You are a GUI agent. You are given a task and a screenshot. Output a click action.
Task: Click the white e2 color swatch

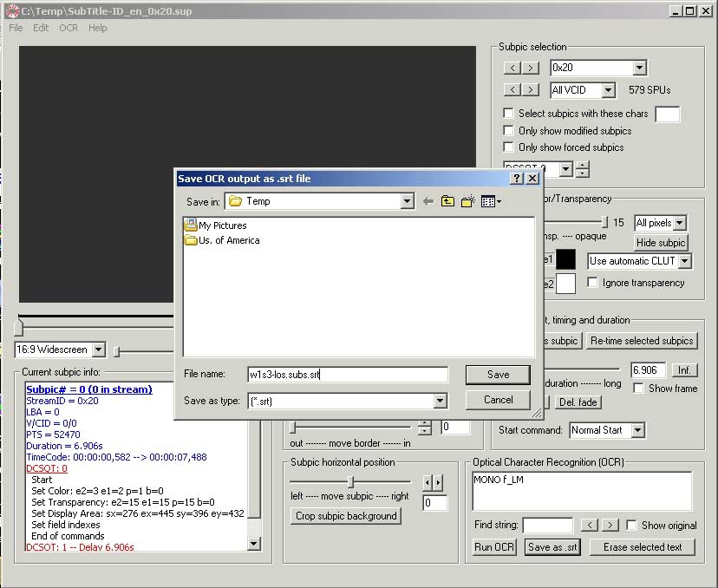[565, 284]
